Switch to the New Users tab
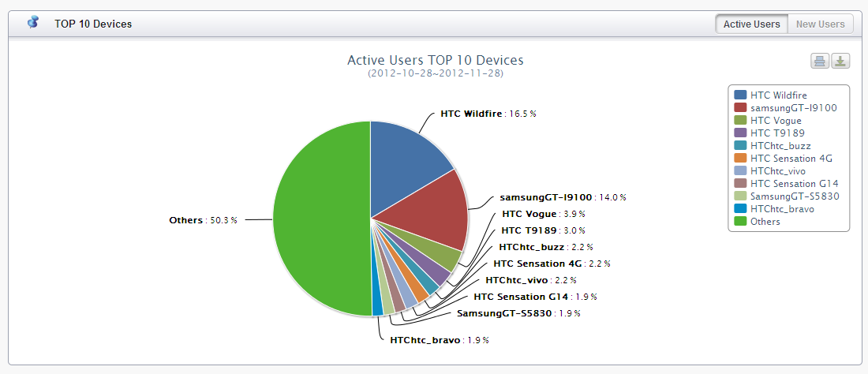 click(x=821, y=24)
